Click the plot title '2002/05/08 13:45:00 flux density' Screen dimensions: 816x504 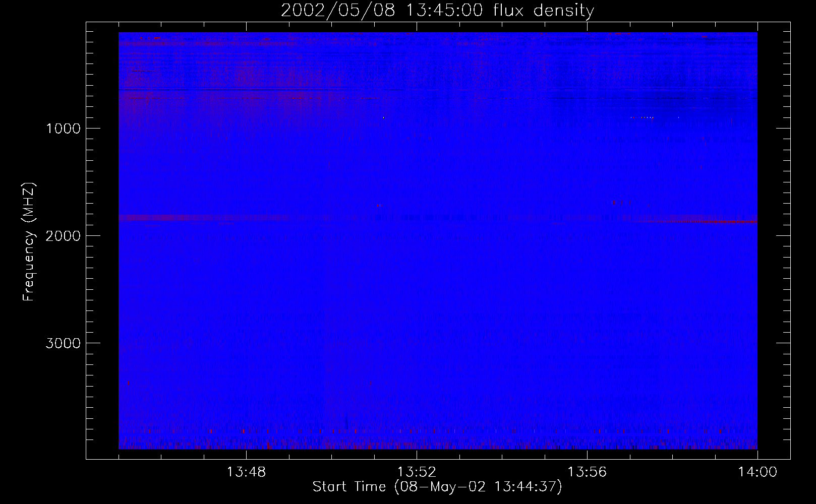[x=437, y=11]
